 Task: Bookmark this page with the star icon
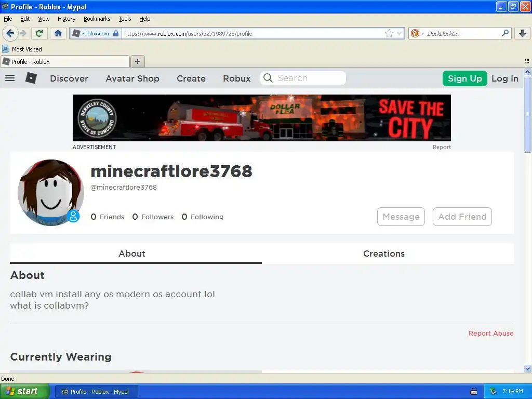click(x=389, y=33)
